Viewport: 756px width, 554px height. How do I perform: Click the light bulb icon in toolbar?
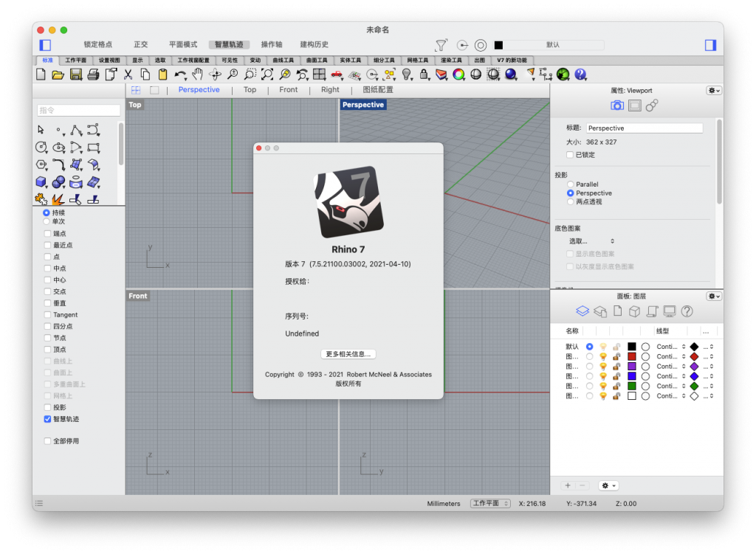pos(407,75)
